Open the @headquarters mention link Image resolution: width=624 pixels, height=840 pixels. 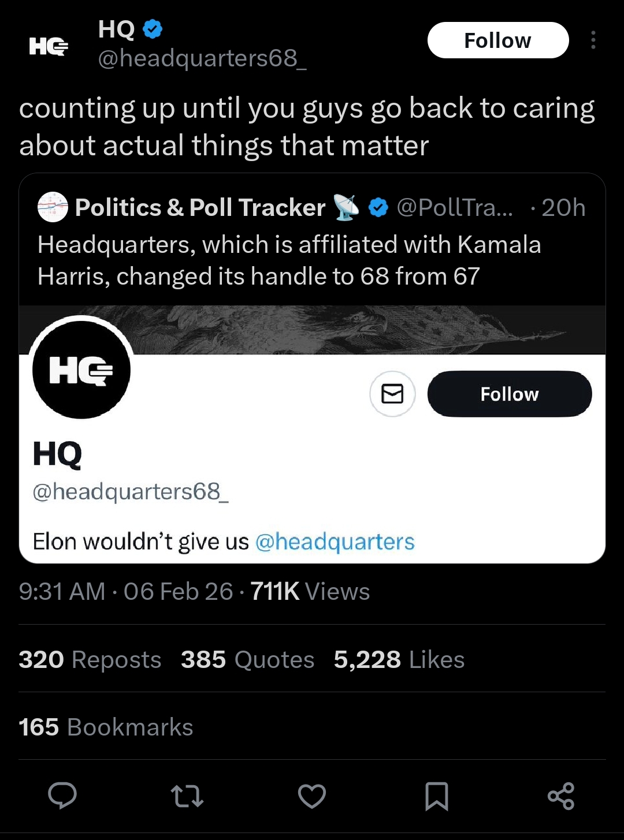pyautogui.click(x=335, y=542)
